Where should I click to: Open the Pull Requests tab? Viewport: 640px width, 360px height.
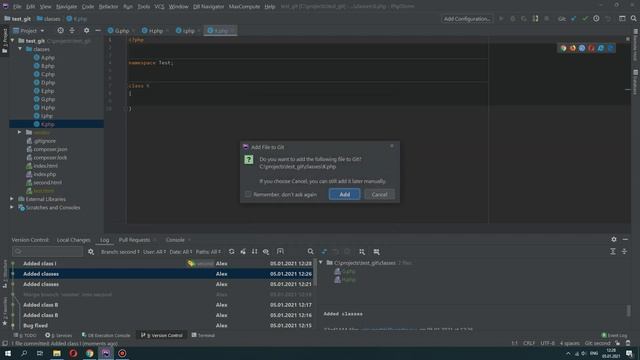[134, 240]
